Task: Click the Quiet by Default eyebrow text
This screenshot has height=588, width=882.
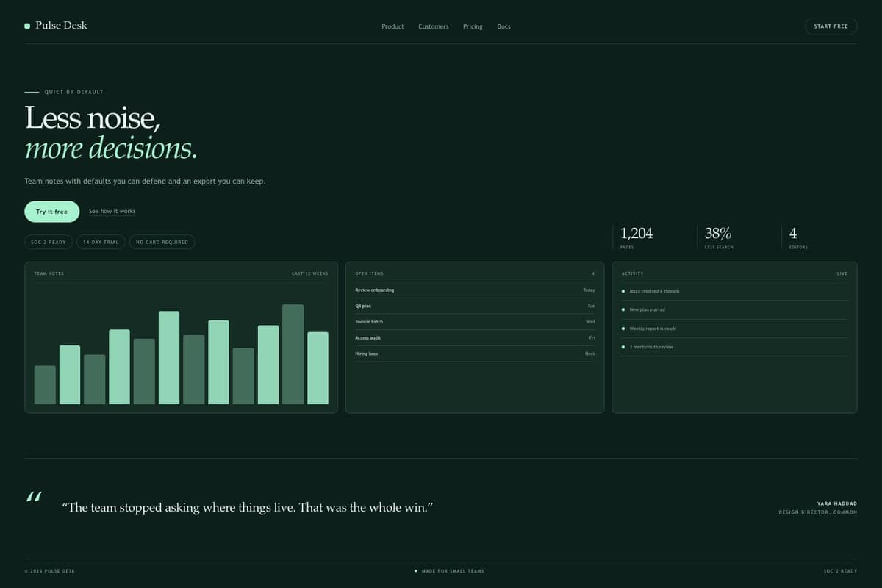Action: [x=74, y=92]
